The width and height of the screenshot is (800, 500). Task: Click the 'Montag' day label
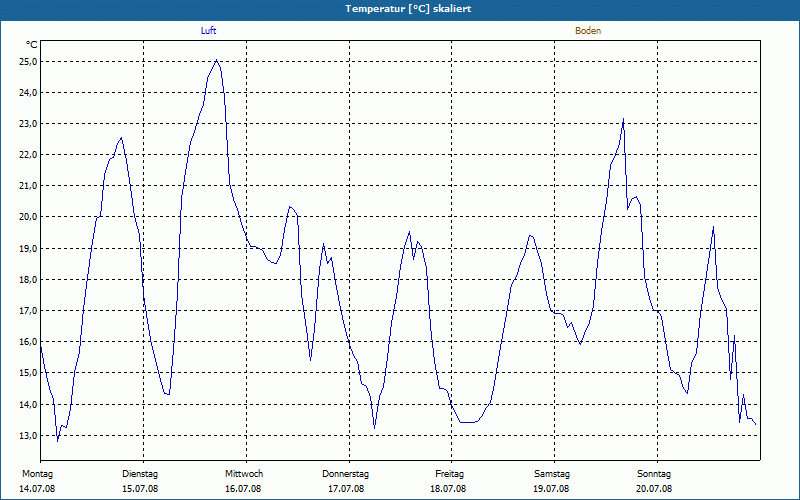pyautogui.click(x=37, y=474)
